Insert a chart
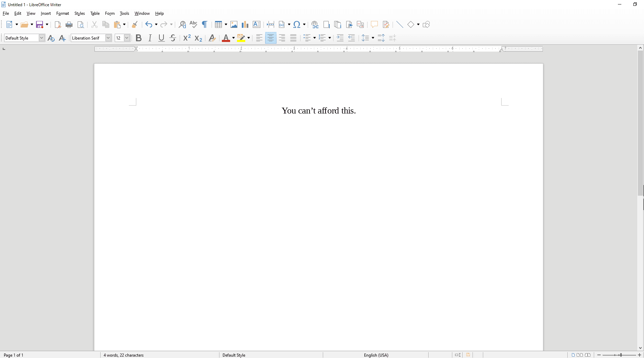This screenshot has width=644, height=358. click(245, 24)
